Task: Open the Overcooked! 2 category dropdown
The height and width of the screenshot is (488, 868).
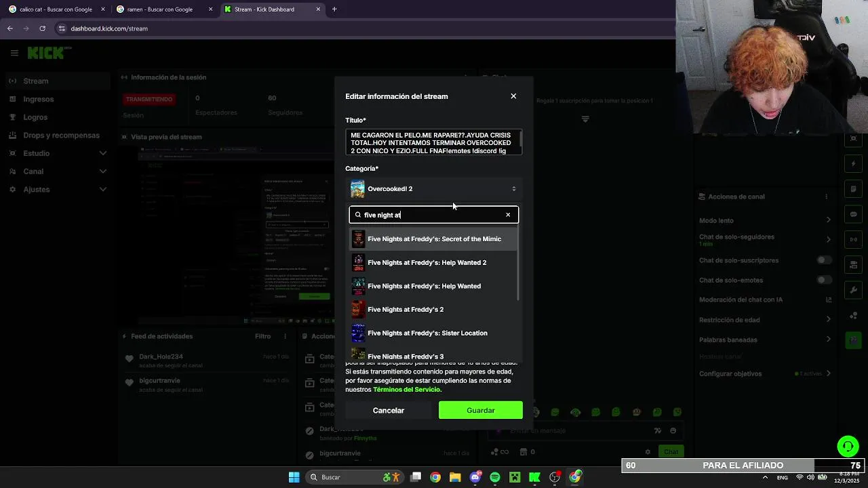Action: click(x=433, y=189)
